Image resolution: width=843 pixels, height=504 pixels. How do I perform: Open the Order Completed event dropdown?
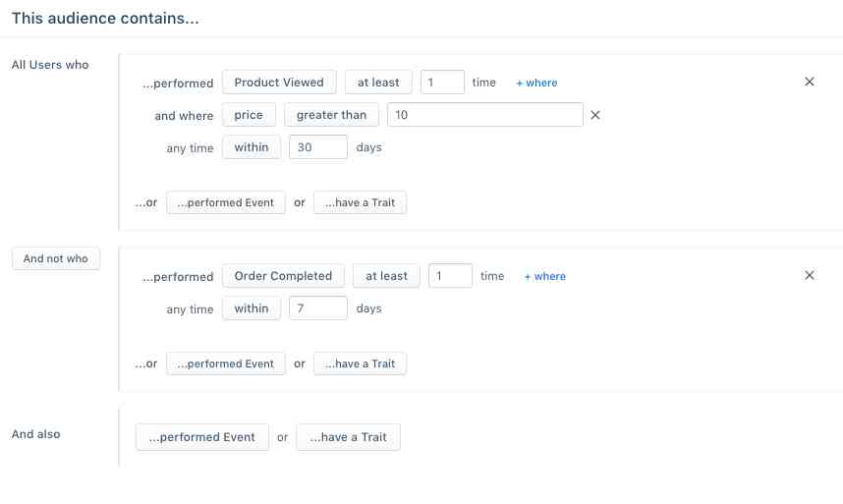pos(283,276)
